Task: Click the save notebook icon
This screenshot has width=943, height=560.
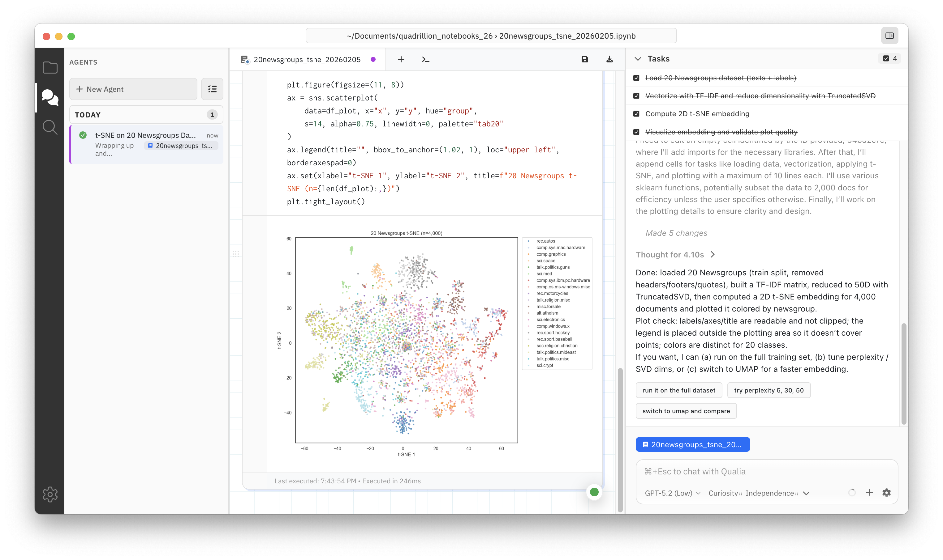Action: coord(585,59)
